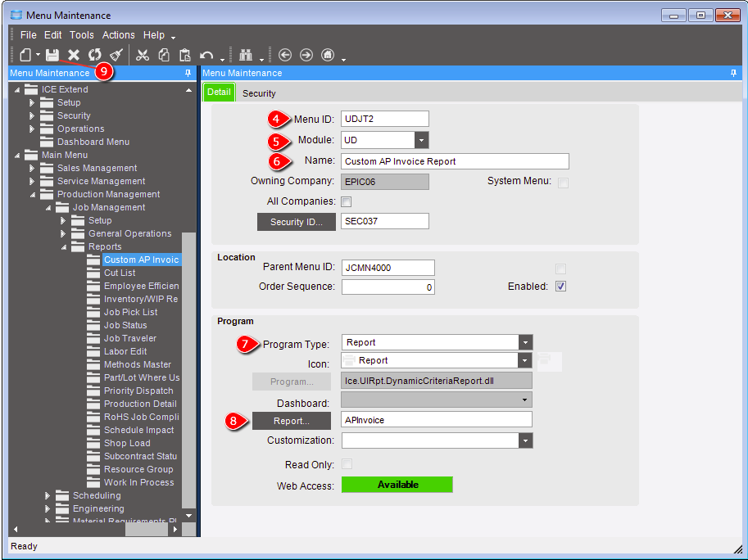Image resolution: width=748 pixels, height=560 pixels.
Task: Open the Module dropdown
Action: click(x=421, y=140)
